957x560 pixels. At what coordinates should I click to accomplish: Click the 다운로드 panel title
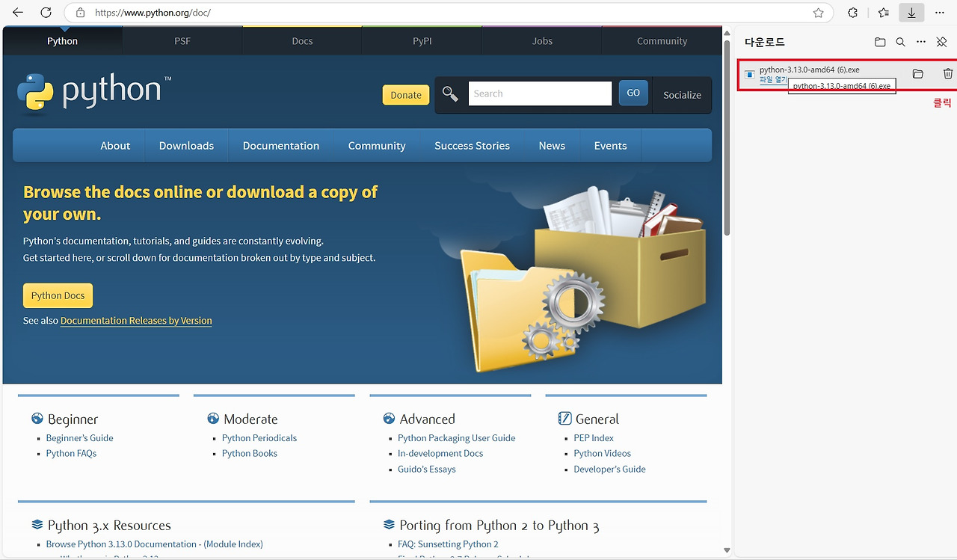(765, 43)
